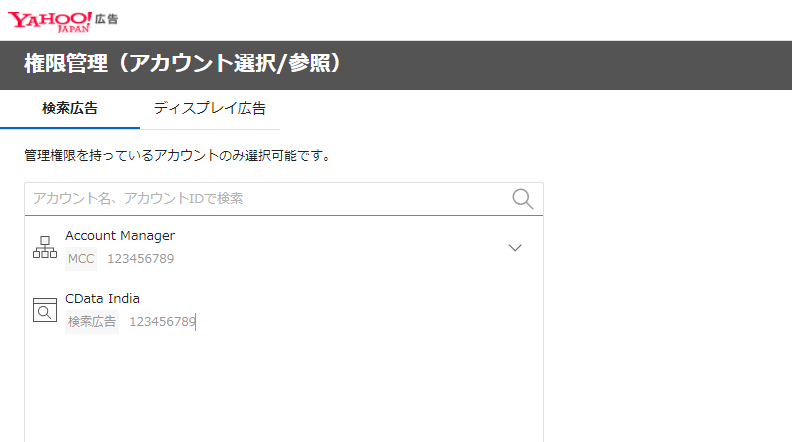Image resolution: width=792 pixels, height=442 pixels.
Task: Click the Yahoo! JAPAN logo
Action: [x=51, y=20]
